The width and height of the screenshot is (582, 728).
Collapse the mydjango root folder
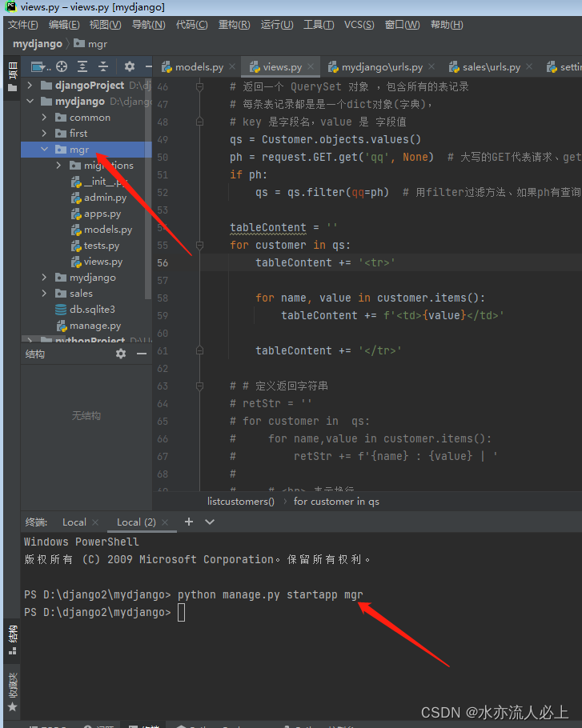click(x=30, y=102)
